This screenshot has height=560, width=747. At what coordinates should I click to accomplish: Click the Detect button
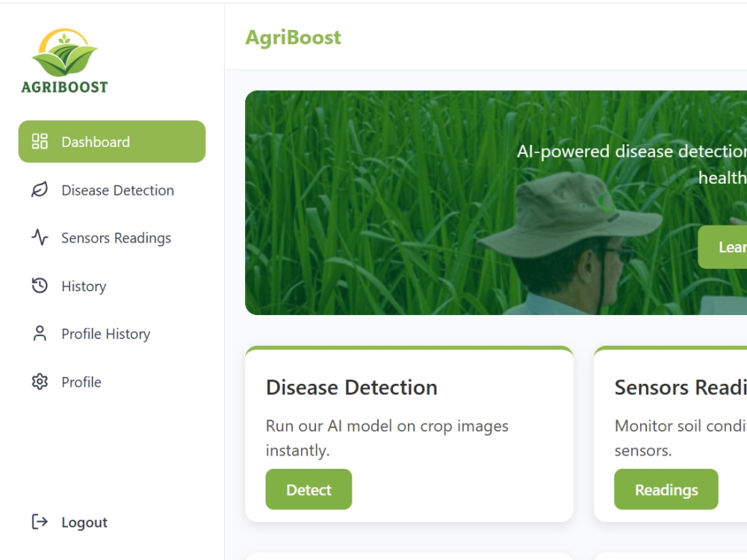point(309,490)
